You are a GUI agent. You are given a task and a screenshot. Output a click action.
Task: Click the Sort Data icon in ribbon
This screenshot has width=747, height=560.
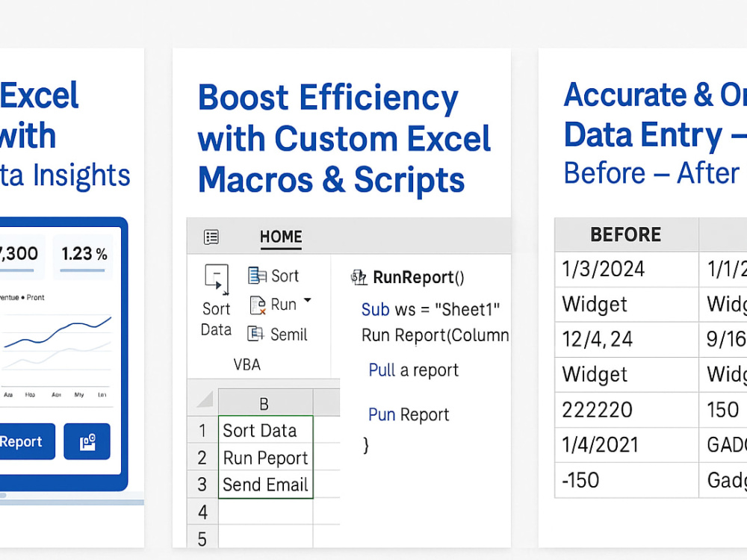[x=217, y=279]
